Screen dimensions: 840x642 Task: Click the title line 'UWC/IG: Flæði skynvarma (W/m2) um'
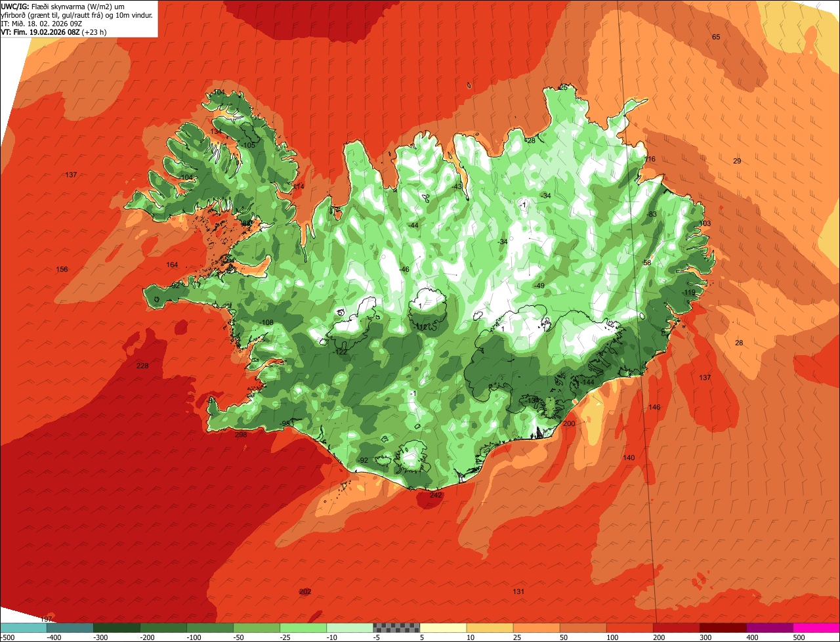click(x=62, y=6)
